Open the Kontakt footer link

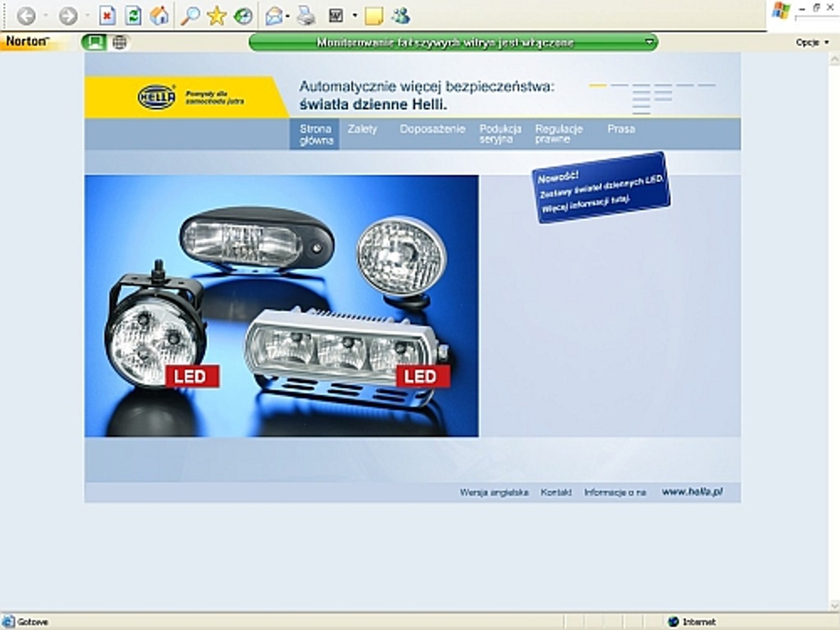tap(556, 492)
